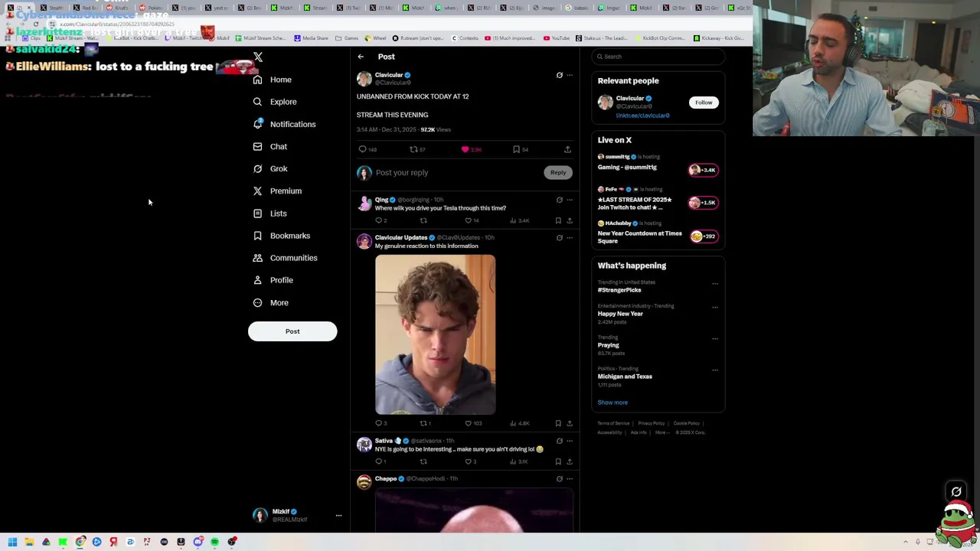The width and height of the screenshot is (980, 551).
Task: Click Show more under What's happening
Action: tap(612, 403)
